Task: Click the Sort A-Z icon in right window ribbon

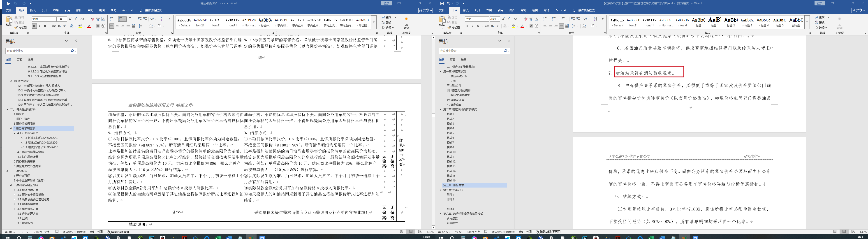Action: pyautogui.click(x=595, y=19)
